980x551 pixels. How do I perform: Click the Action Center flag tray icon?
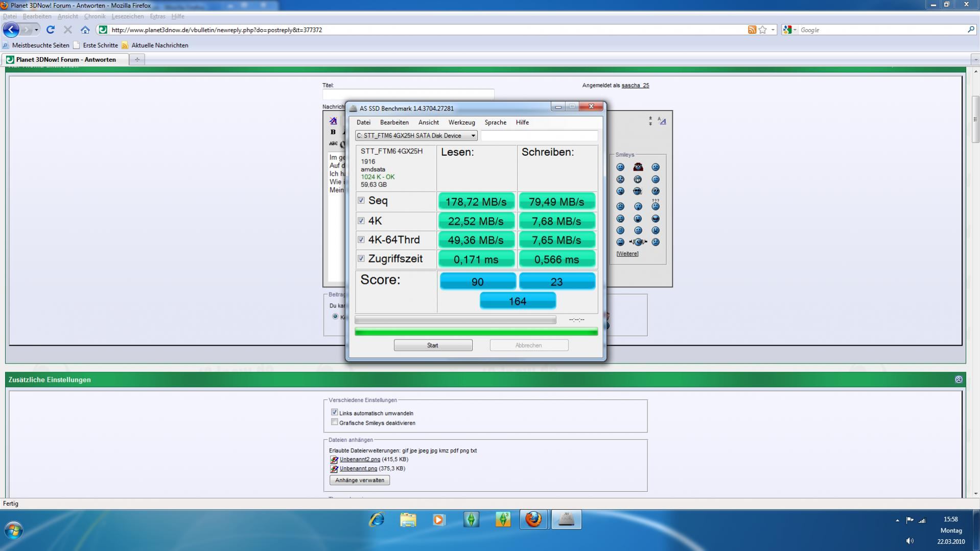pyautogui.click(x=909, y=520)
